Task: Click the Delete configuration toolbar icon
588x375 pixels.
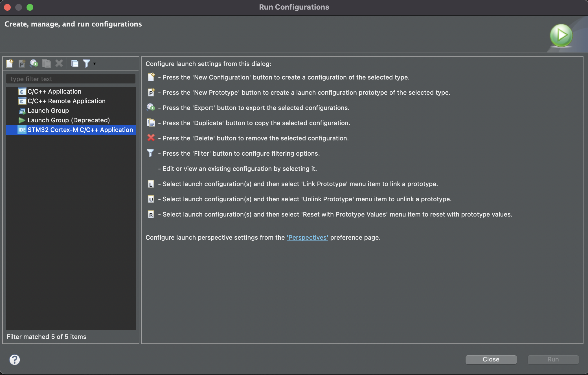Action: [59, 63]
